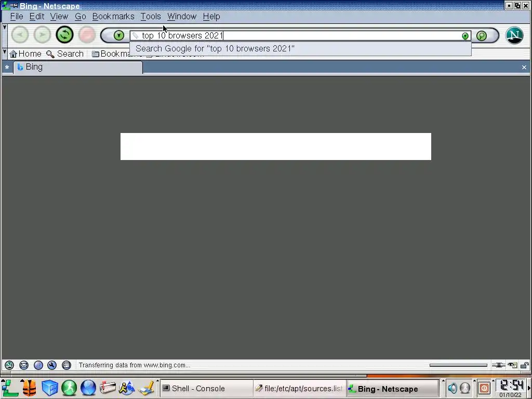Open the Help menu
The width and height of the screenshot is (532, 399).
point(211,16)
